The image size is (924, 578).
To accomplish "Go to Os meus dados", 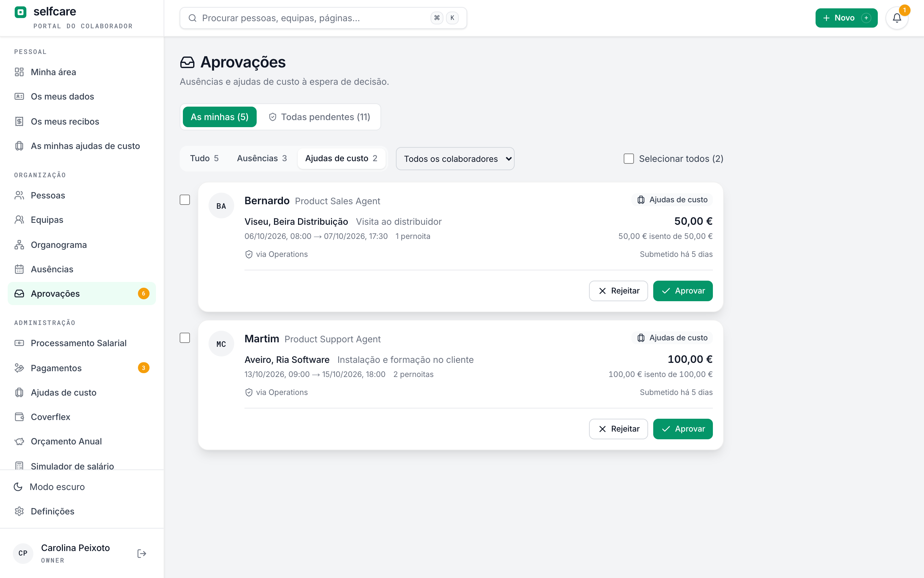I will 82,96.
